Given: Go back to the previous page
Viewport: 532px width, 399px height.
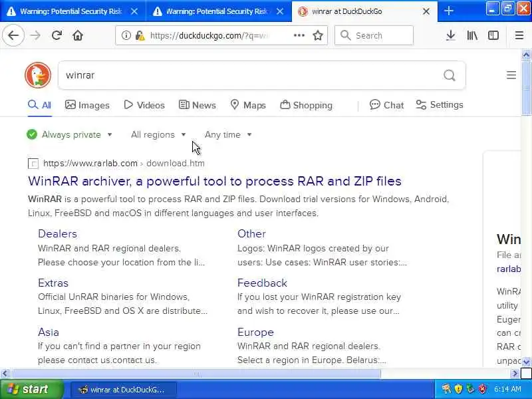Looking at the screenshot, I should [13, 35].
